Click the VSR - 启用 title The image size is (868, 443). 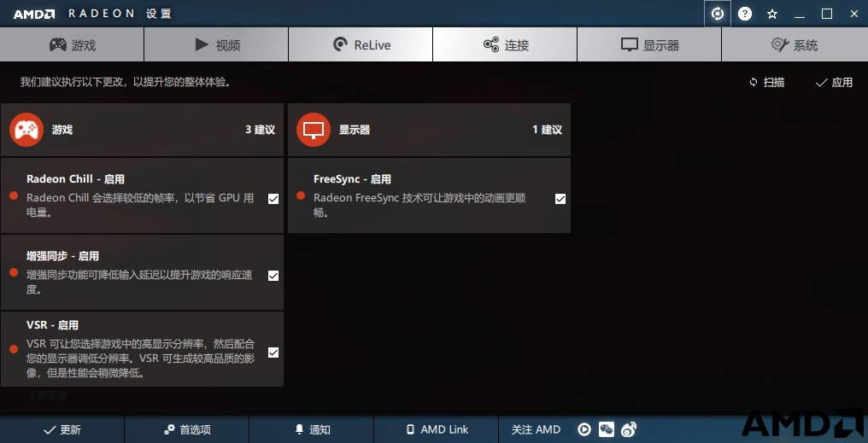[x=53, y=325]
